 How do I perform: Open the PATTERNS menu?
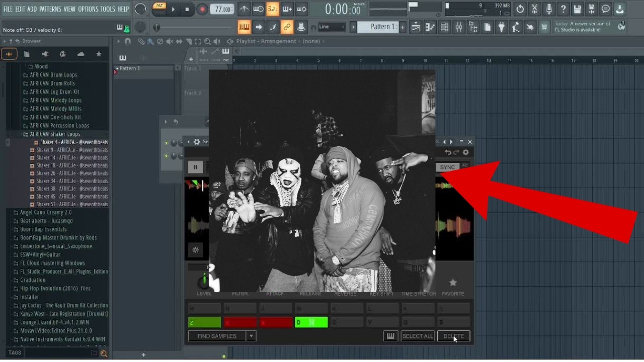pos(50,9)
